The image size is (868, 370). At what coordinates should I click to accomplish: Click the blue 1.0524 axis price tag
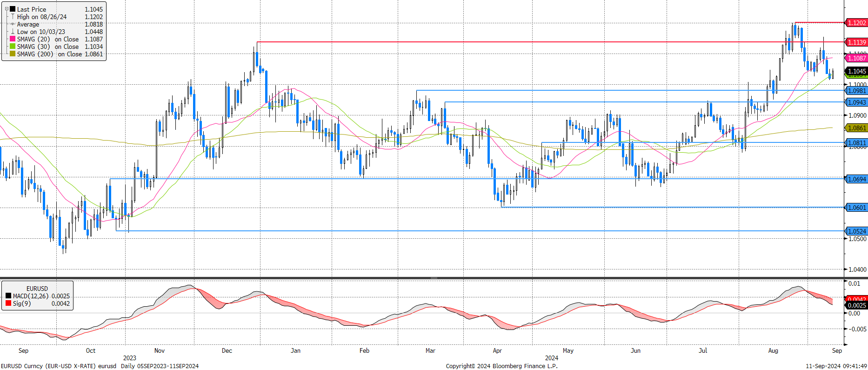click(x=856, y=231)
